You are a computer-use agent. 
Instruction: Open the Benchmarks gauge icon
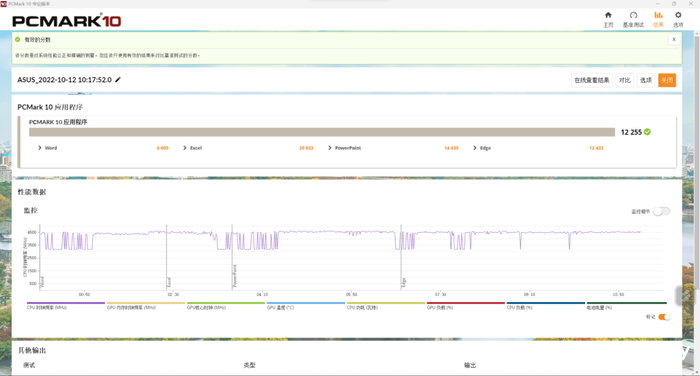click(633, 15)
